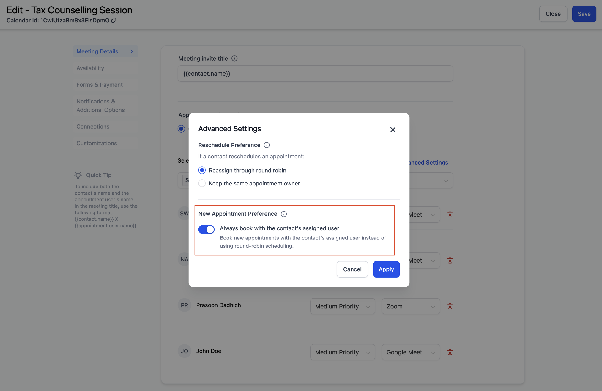Click Cancel in Advanced Settings dialog
602x391 pixels.
coord(352,269)
